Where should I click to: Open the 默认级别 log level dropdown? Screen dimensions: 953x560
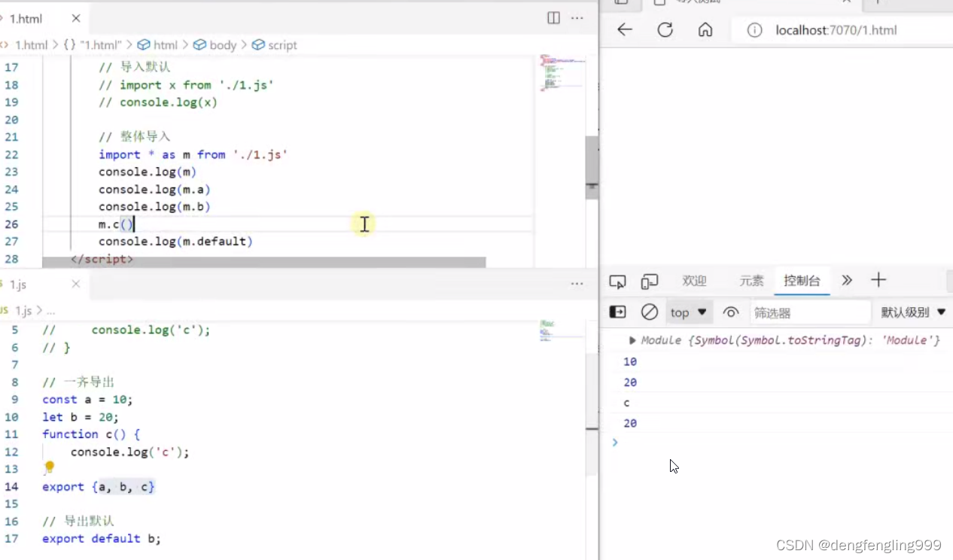click(913, 312)
